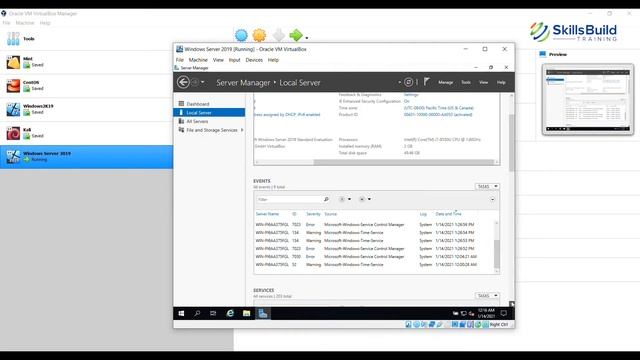Select the Mint virtual machine
Screen dimensions: 640x360
pos(86,62)
